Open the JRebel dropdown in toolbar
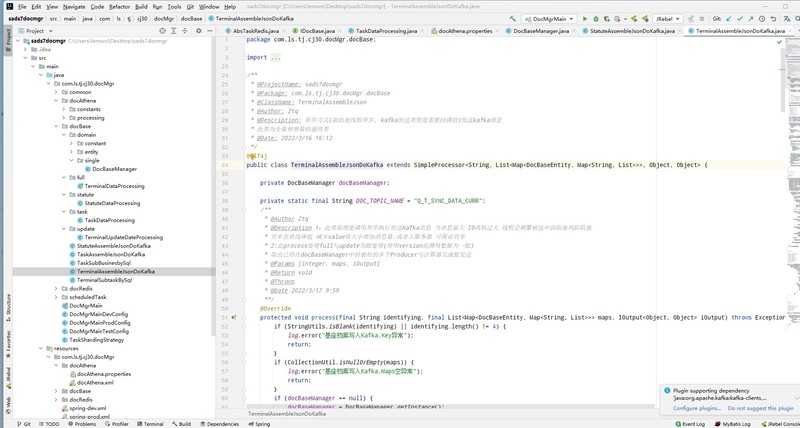 pos(668,19)
